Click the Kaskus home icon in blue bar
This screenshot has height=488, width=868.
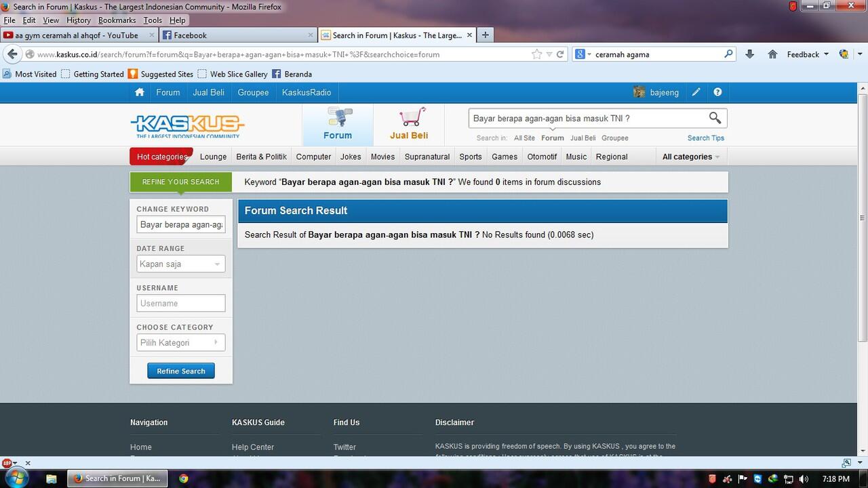(140, 92)
